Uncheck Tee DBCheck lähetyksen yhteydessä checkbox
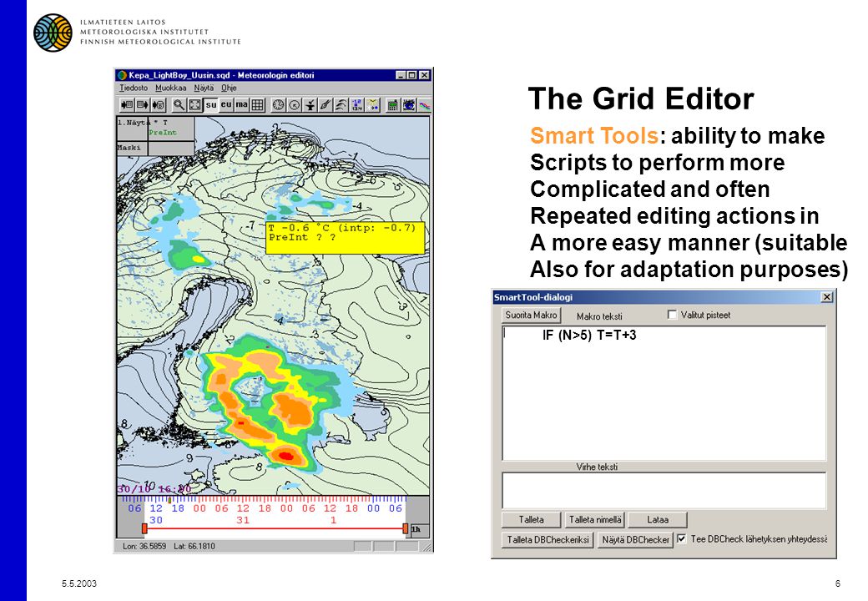 coord(681,538)
